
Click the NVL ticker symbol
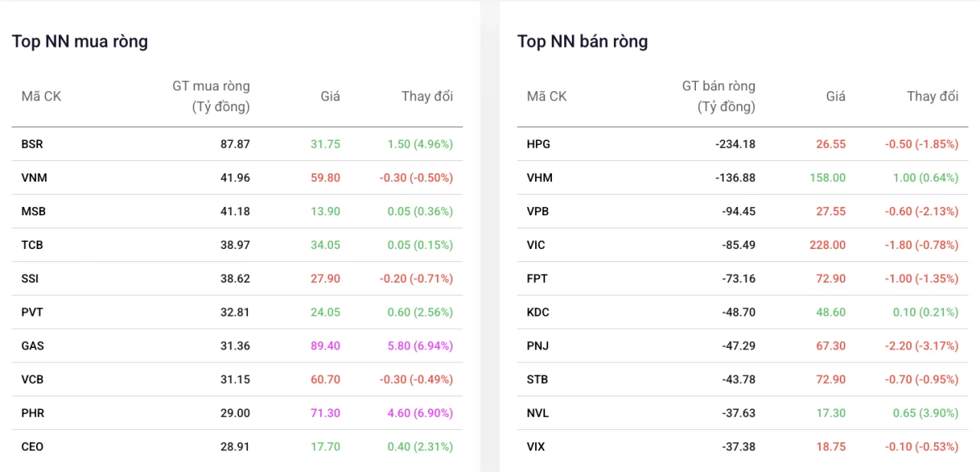coord(537,414)
